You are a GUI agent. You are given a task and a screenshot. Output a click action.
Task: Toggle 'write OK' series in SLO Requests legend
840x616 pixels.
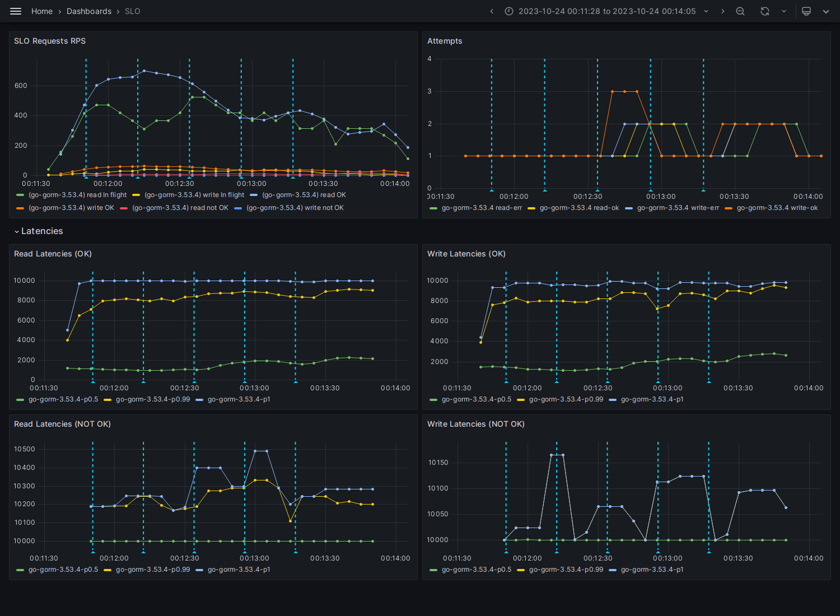[71, 208]
